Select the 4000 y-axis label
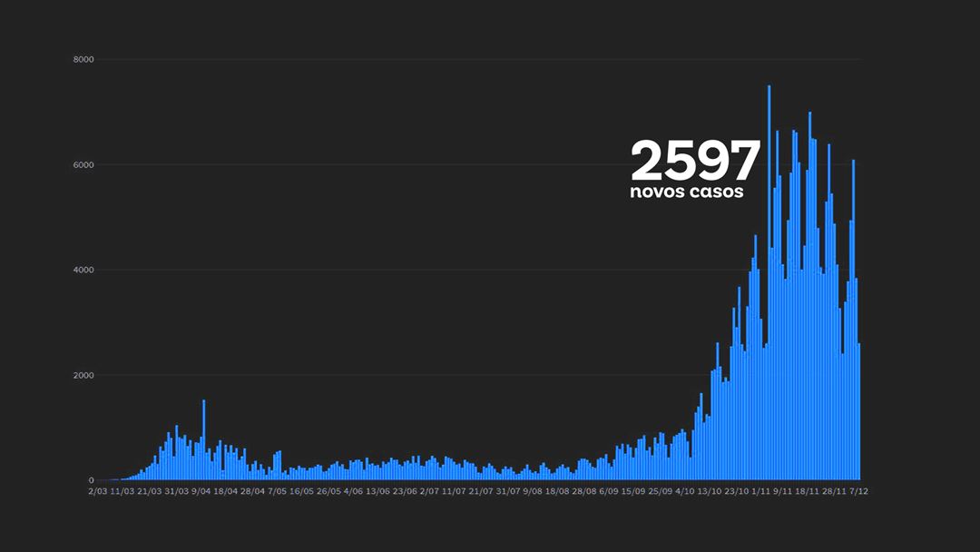This screenshot has height=552, width=980. click(x=83, y=270)
